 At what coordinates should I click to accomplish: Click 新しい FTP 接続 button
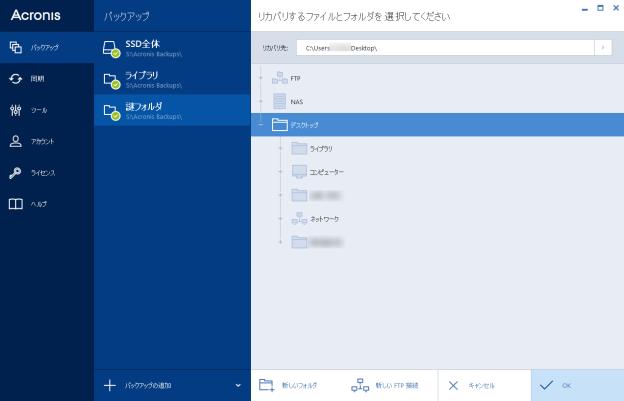pos(386,385)
